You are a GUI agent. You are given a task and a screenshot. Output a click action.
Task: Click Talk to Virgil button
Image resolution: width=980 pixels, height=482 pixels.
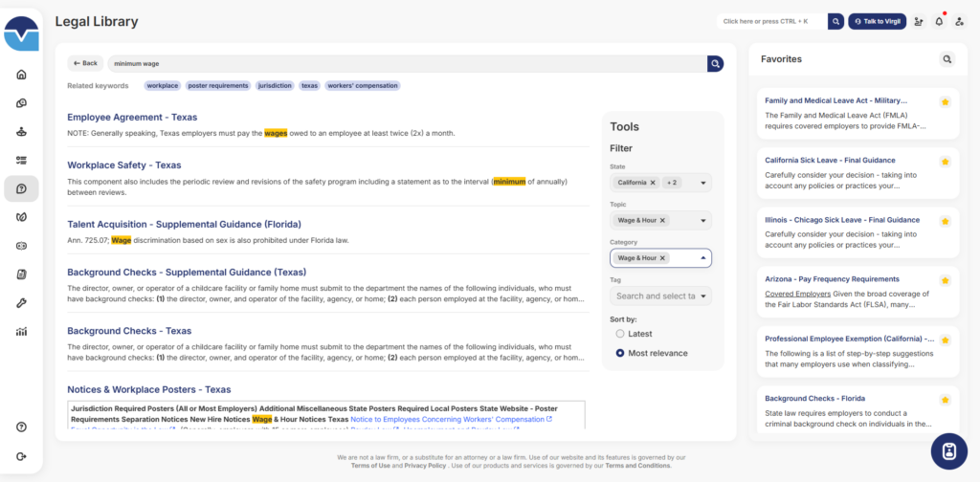pos(877,21)
